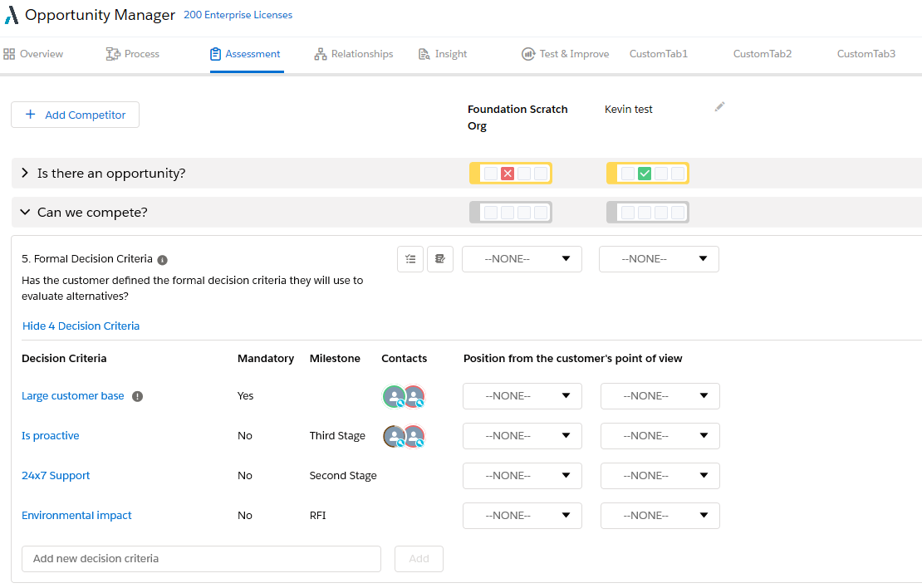Screen dimensions: 922x588
Task: Click the Altify logo beside Opportunity Manager
Action: (x=11, y=15)
